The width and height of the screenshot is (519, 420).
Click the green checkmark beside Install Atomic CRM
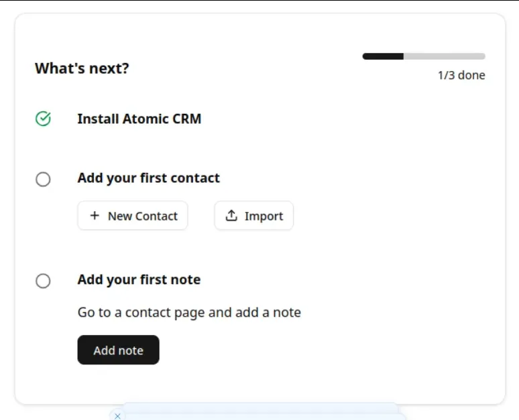point(43,119)
